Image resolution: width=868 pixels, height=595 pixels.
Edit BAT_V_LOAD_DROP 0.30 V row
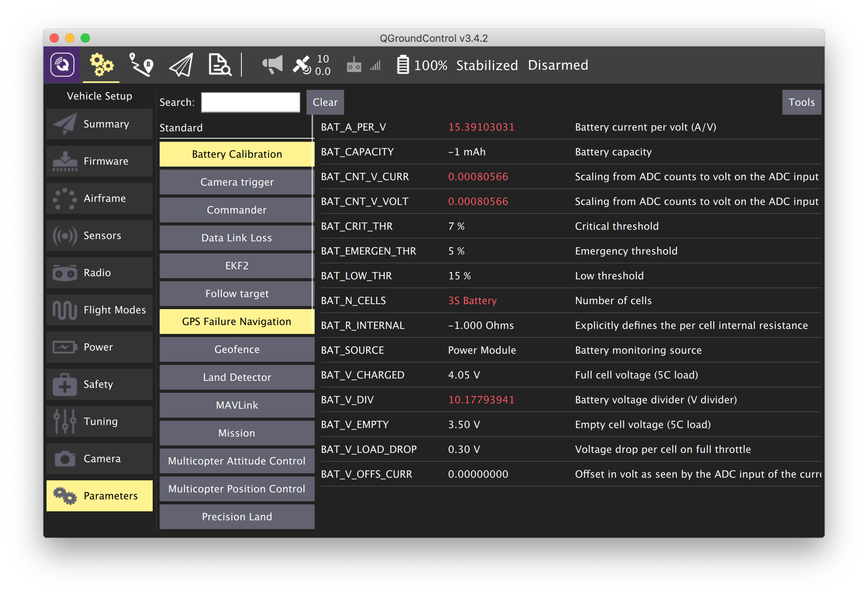(571, 449)
